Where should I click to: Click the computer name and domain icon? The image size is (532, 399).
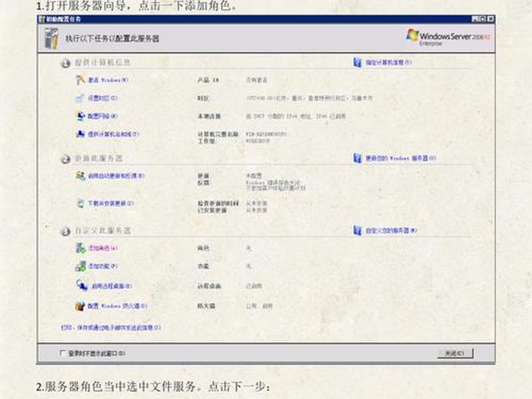click(x=80, y=134)
